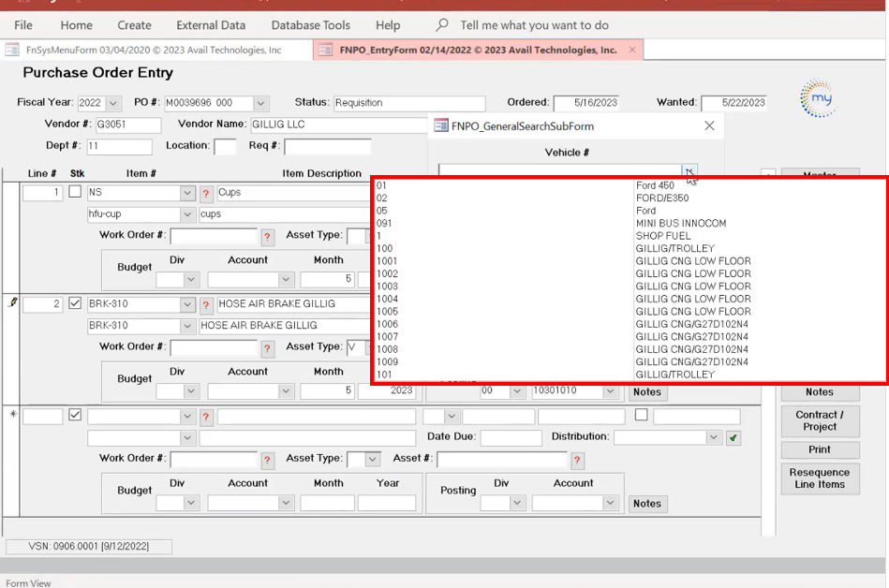This screenshot has height=588, width=889.
Task: Open Work Order # lookup on line 1
Action: (267, 237)
